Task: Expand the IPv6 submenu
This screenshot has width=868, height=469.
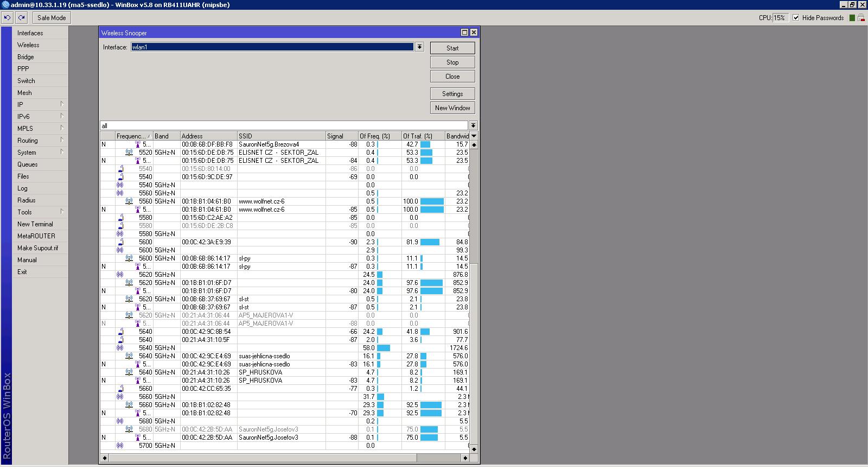Action: [62, 116]
